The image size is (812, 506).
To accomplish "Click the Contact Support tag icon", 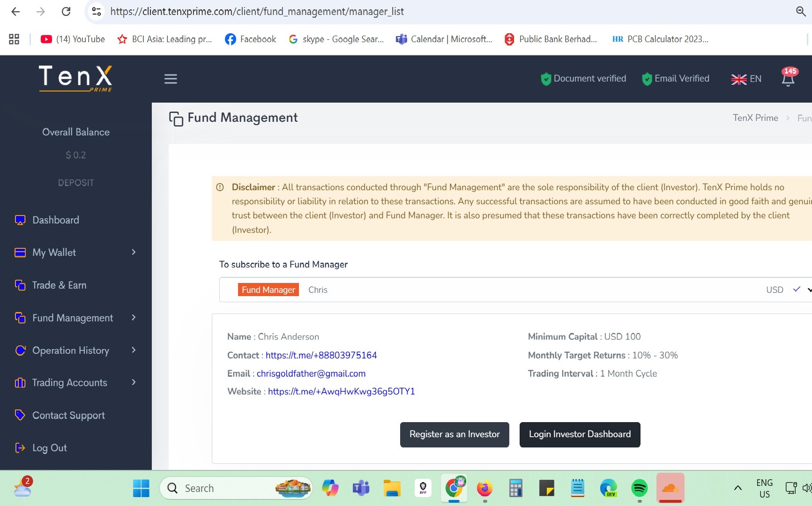I will pyautogui.click(x=20, y=415).
